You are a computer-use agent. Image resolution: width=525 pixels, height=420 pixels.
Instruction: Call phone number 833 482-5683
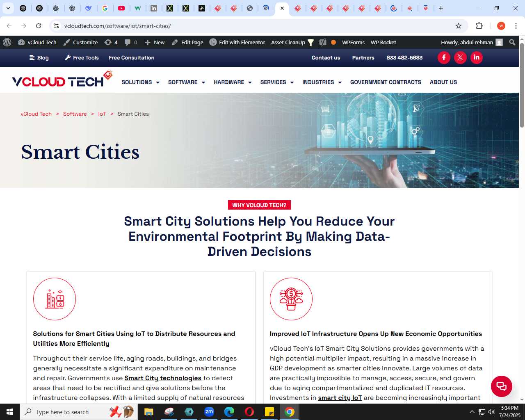pos(404,58)
